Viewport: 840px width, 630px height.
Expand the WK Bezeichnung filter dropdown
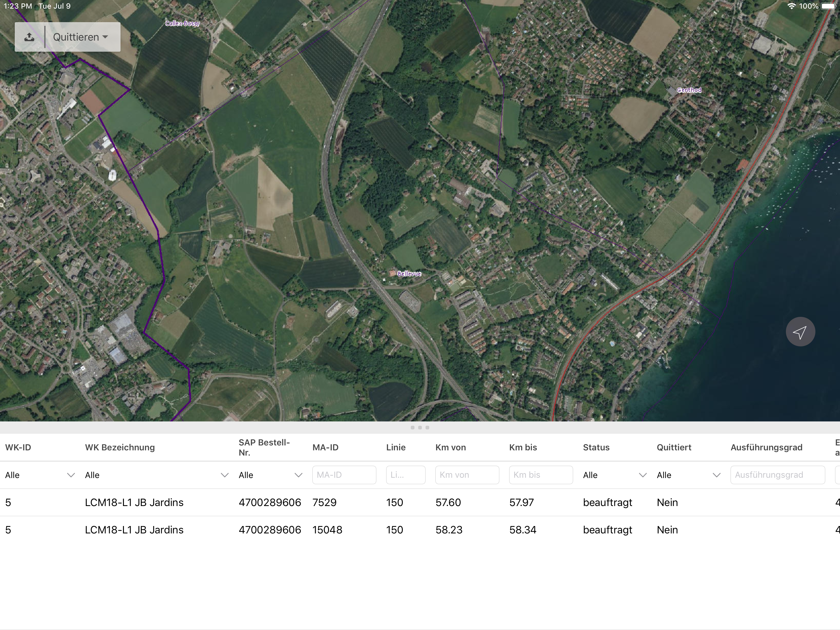[157, 475]
